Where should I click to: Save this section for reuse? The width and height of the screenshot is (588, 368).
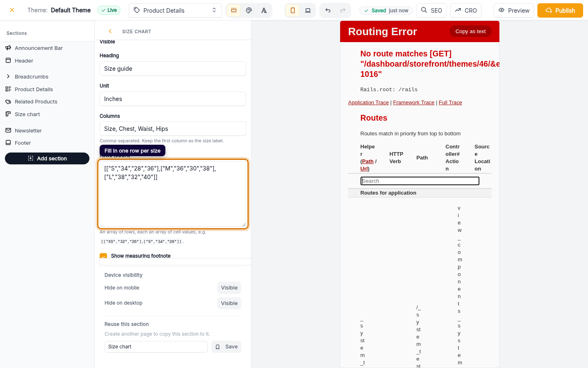click(x=226, y=347)
